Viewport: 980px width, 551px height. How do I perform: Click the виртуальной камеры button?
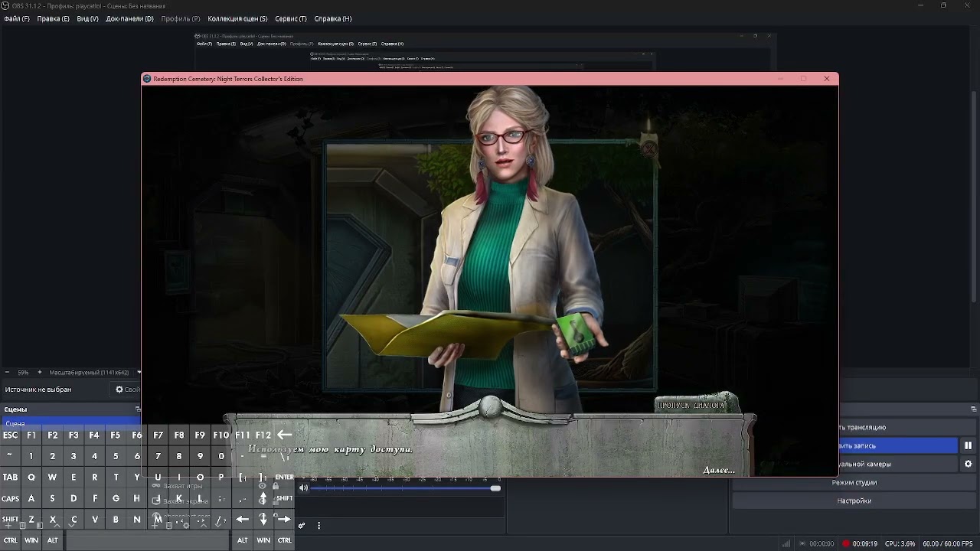coord(898,464)
